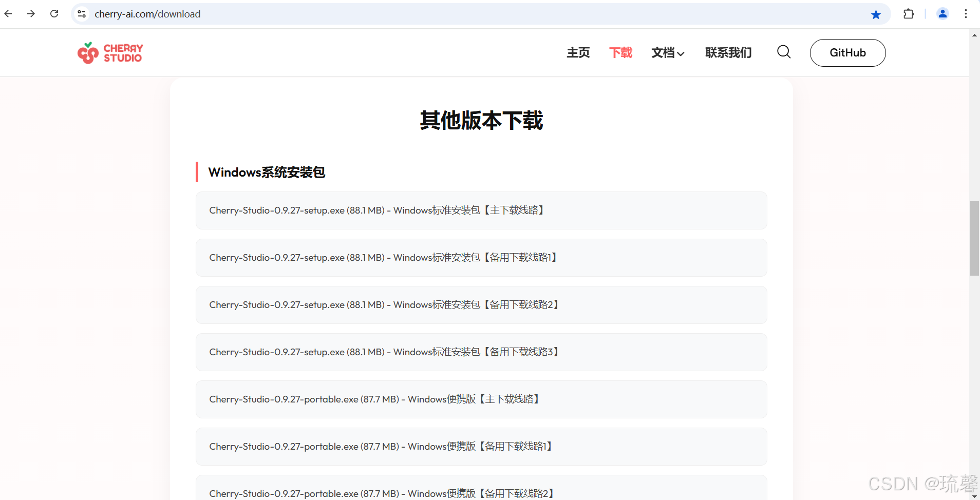Screen dimensions: 980x500
Task: Open the 联系我们 nav item
Action: (x=728, y=53)
